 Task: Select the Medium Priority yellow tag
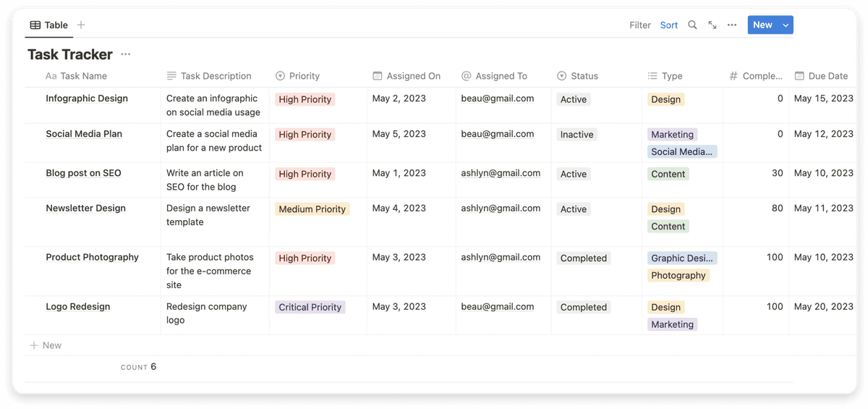[312, 209]
